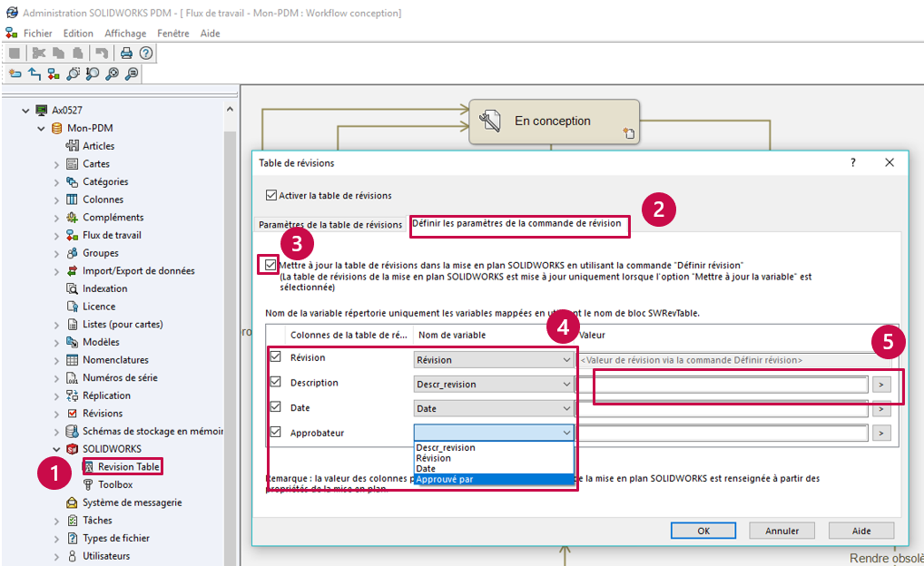This screenshot has height=566, width=924.
Task: Uncheck 'Mettre à jour la table de révisions' option
Action: (270, 265)
